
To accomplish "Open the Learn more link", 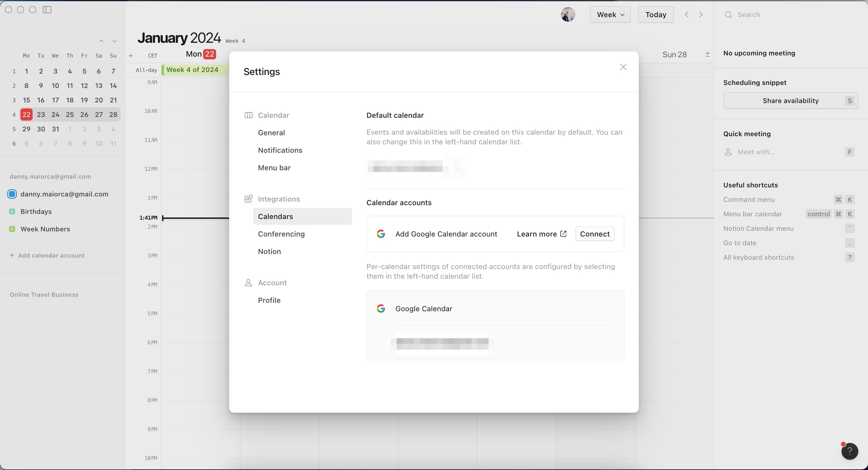I will pos(537,233).
